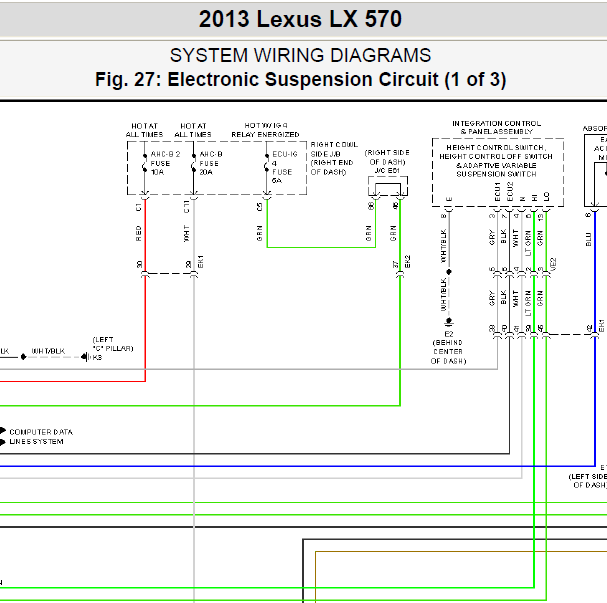
Task: Click "HOT AT ALL TIMES" above AHC-B 20A fuse
Action: pyautogui.click(x=193, y=130)
